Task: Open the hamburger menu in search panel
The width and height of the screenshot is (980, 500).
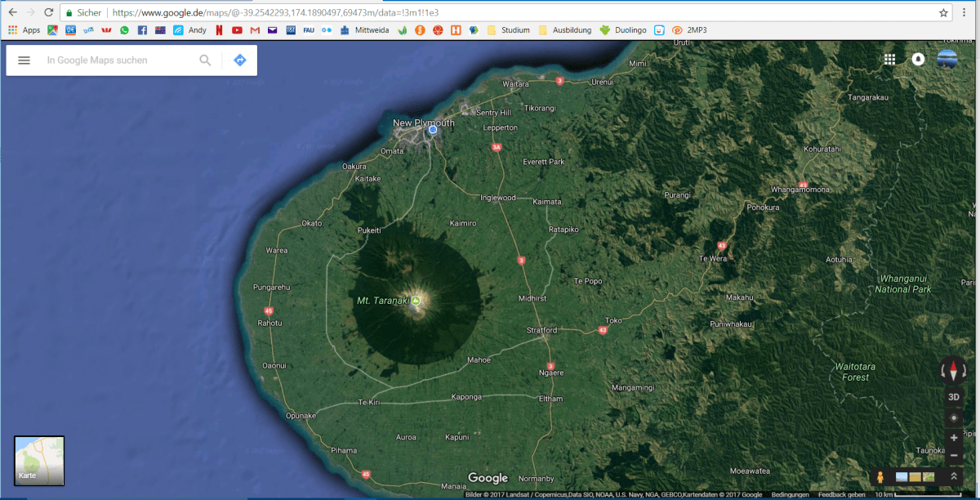Action: click(x=24, y=60)
